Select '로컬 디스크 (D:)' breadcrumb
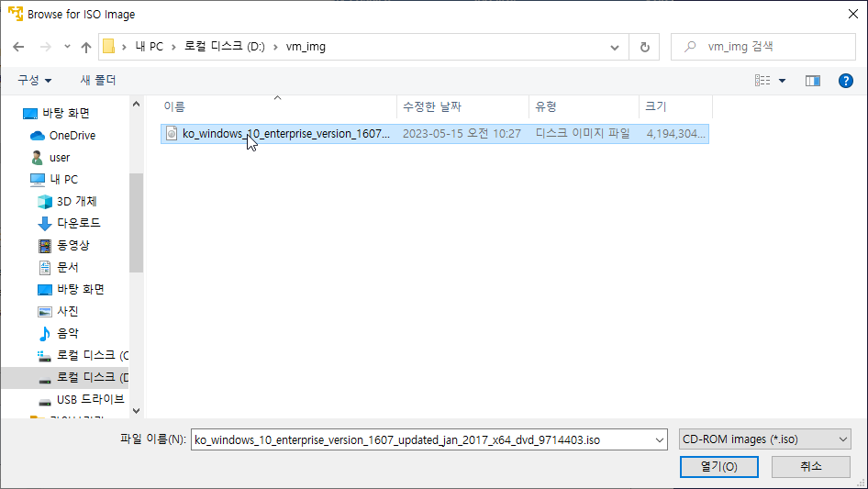The width and height of the screenshot is (868, 489). 224,47
